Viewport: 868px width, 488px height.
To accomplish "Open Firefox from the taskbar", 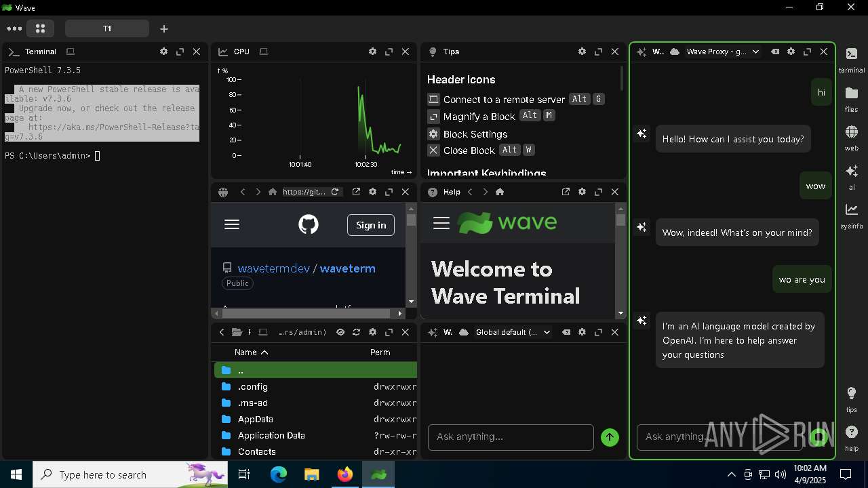I will tap(345, 474).
